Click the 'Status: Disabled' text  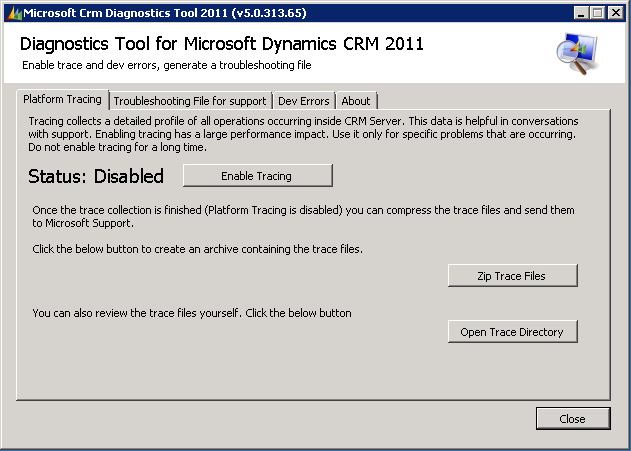click(x=96, y=176)
